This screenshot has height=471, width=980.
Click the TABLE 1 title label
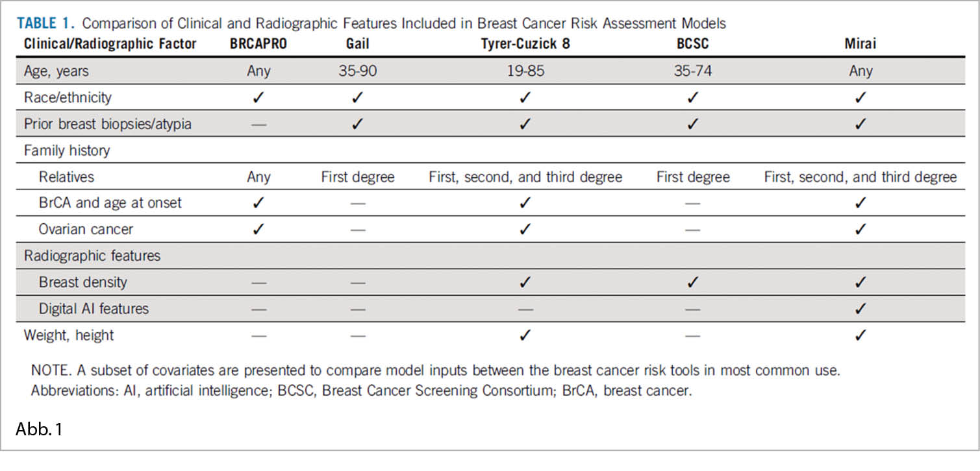[x=45, y=24]
